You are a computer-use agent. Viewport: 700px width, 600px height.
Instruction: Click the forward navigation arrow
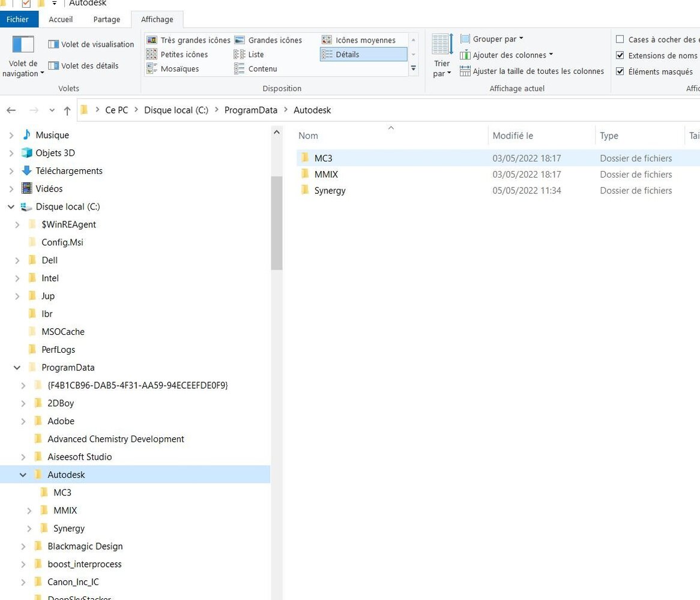(x=34, y=110)
